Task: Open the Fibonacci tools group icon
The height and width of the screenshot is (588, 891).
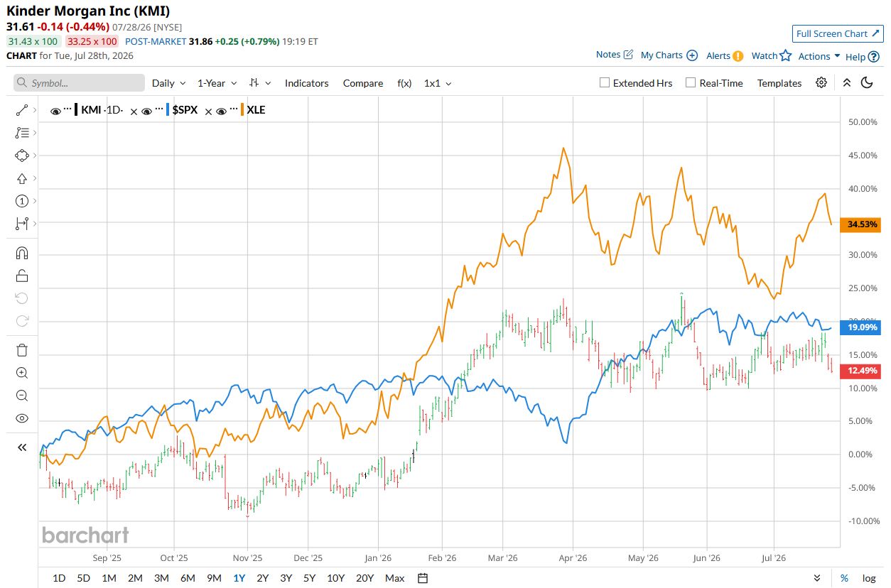Action: pos(21,133)
